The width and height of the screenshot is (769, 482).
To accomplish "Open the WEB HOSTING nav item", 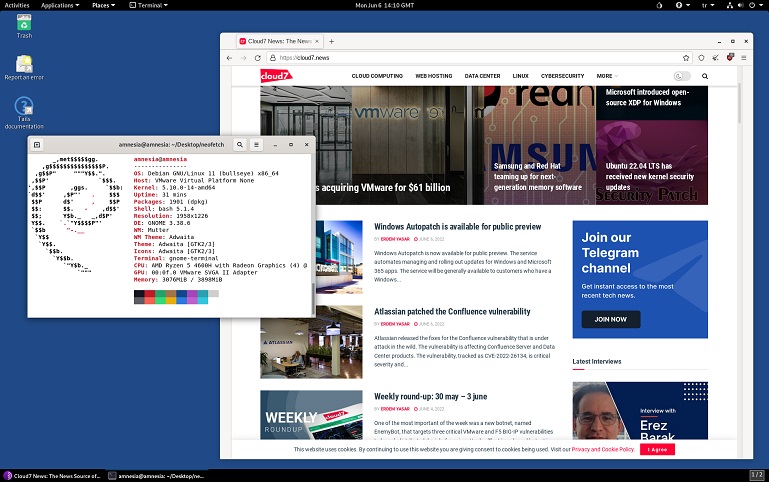I will click(434, 76).
